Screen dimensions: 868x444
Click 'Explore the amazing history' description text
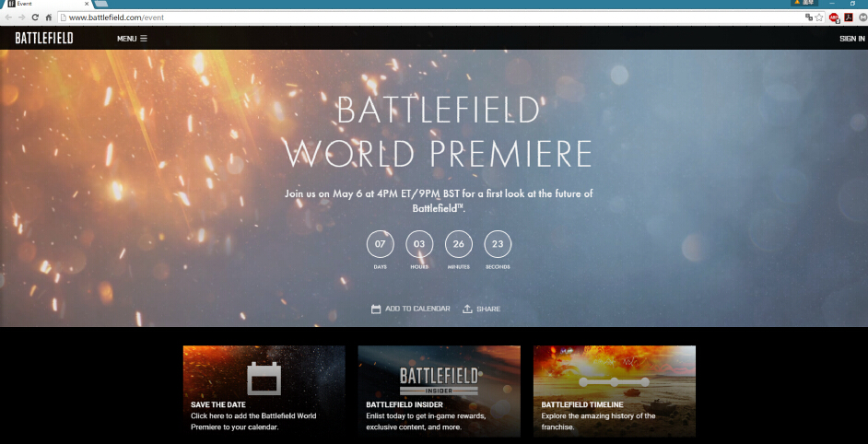tap(598, 421)
